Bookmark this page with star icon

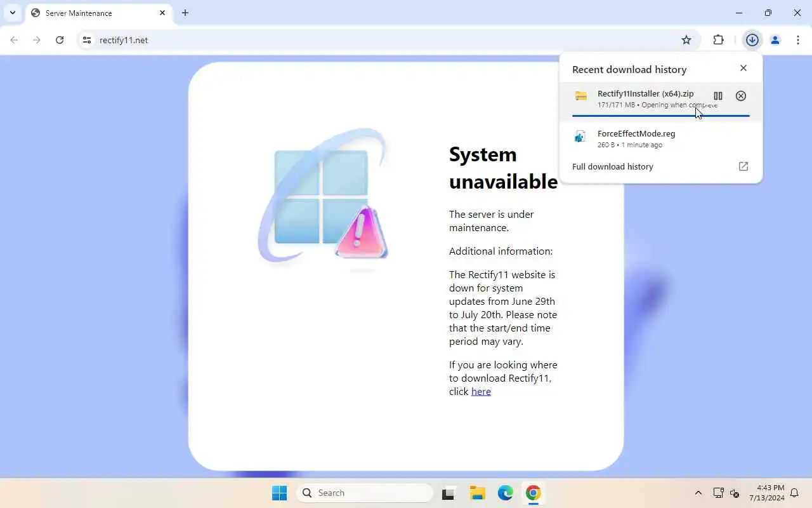coord(686,40)
